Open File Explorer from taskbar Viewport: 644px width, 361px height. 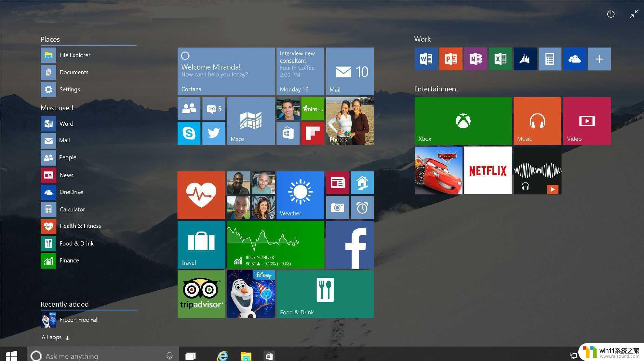click(246, 356)
